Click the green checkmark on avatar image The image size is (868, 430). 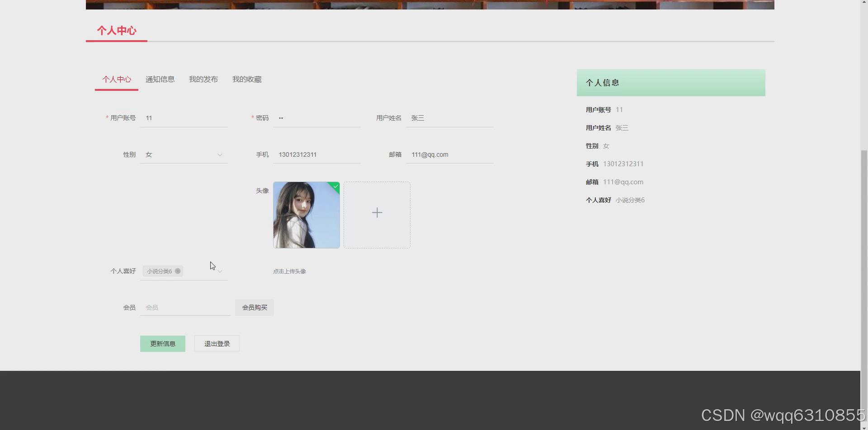tap(335, 187)
